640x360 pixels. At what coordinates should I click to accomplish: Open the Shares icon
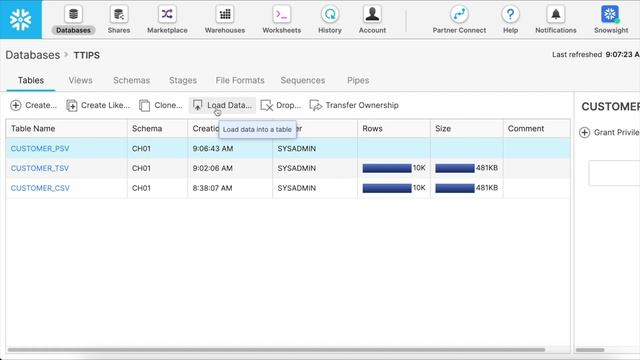tap(119, 14)
